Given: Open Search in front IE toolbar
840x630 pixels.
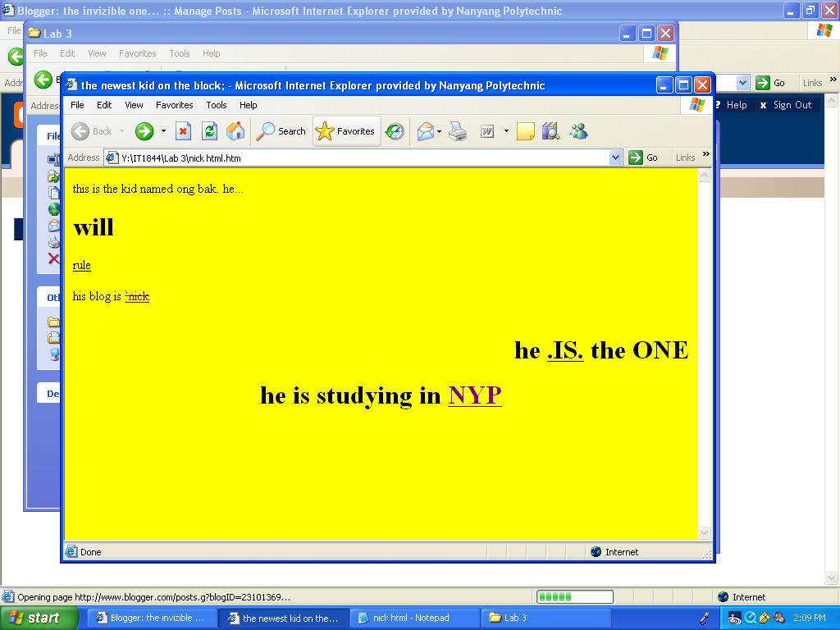Looking at the screenshot, I should pos(281,131).
